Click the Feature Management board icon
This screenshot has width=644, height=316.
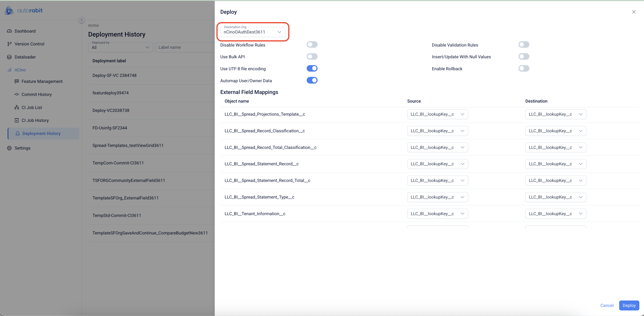point(17,81)
